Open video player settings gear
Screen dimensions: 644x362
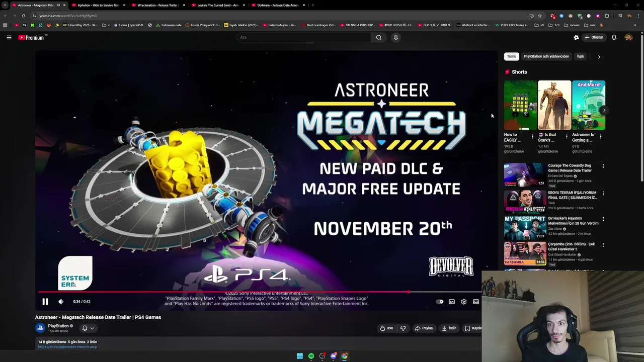point(464,302)
